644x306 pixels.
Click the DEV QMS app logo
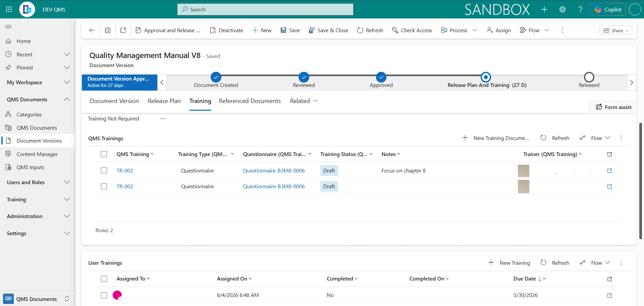[27, 9]
